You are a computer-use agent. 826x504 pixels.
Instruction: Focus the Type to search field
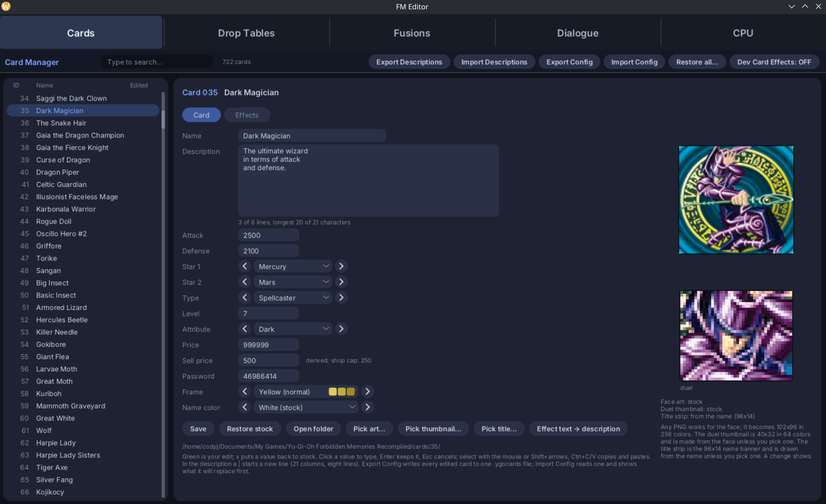[157, 62]
